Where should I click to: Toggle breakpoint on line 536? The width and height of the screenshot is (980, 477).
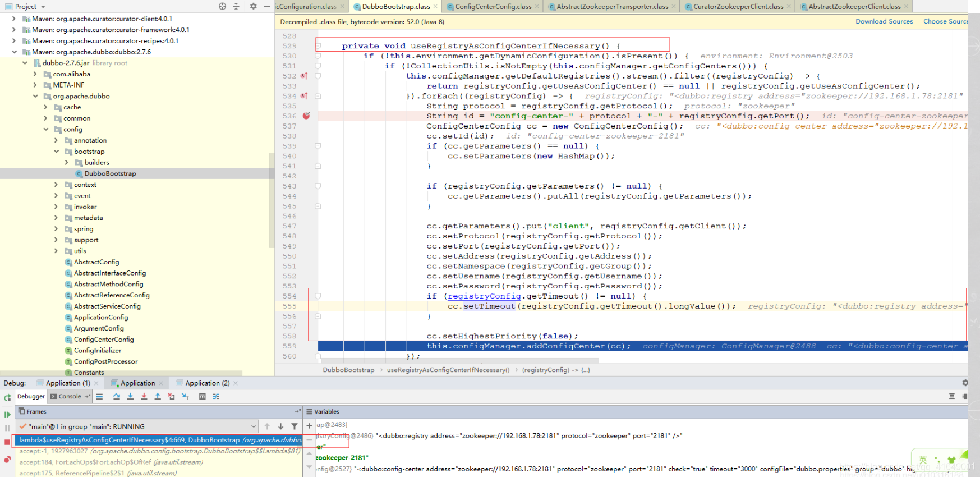(306, 116)
